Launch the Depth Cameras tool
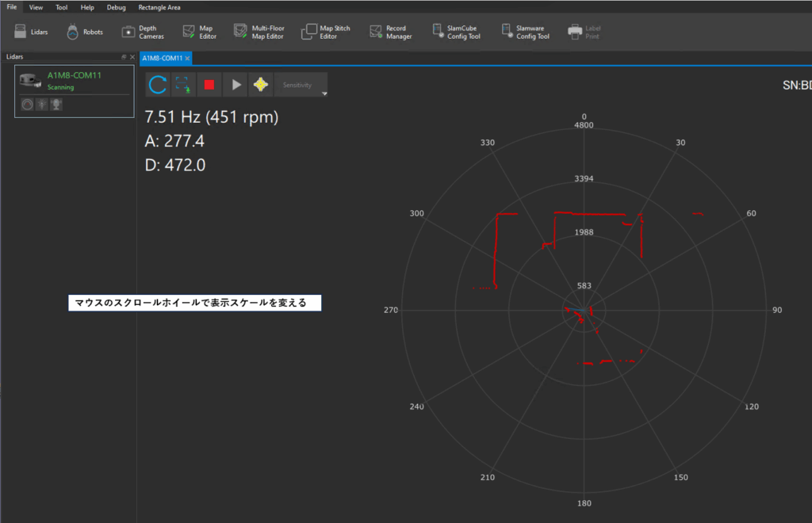The height and width of the screenshot is (523, 812). click(143, 32)
